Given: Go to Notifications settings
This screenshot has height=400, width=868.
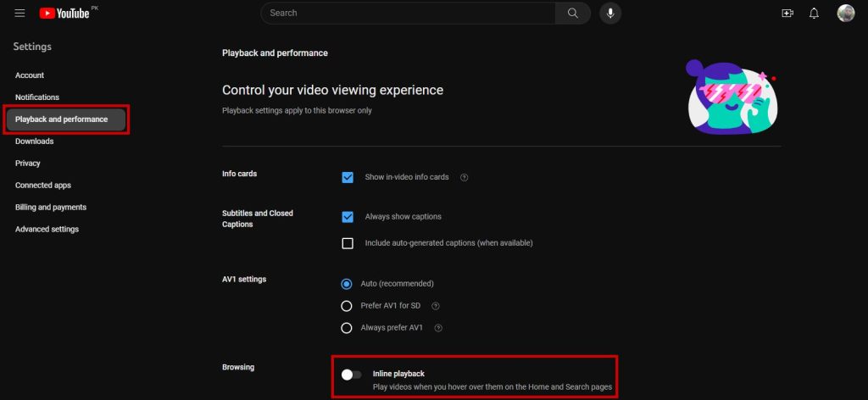Looking at the screenshot, I should [37, 97].
